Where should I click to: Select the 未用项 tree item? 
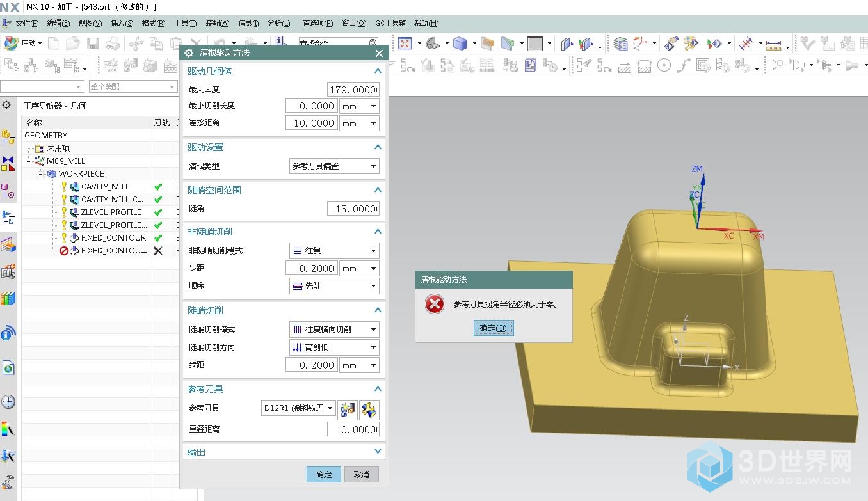58,148
